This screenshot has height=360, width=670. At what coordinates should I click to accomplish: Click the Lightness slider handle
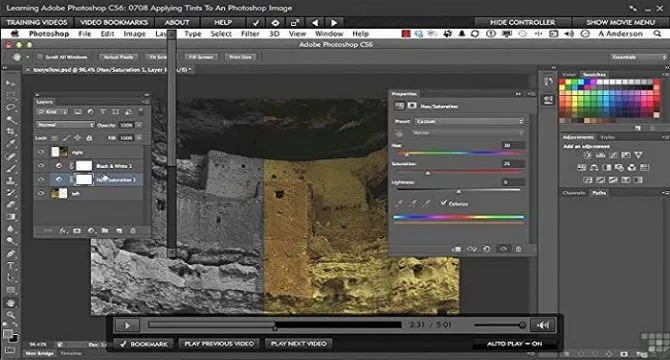(x=458, y=191)
